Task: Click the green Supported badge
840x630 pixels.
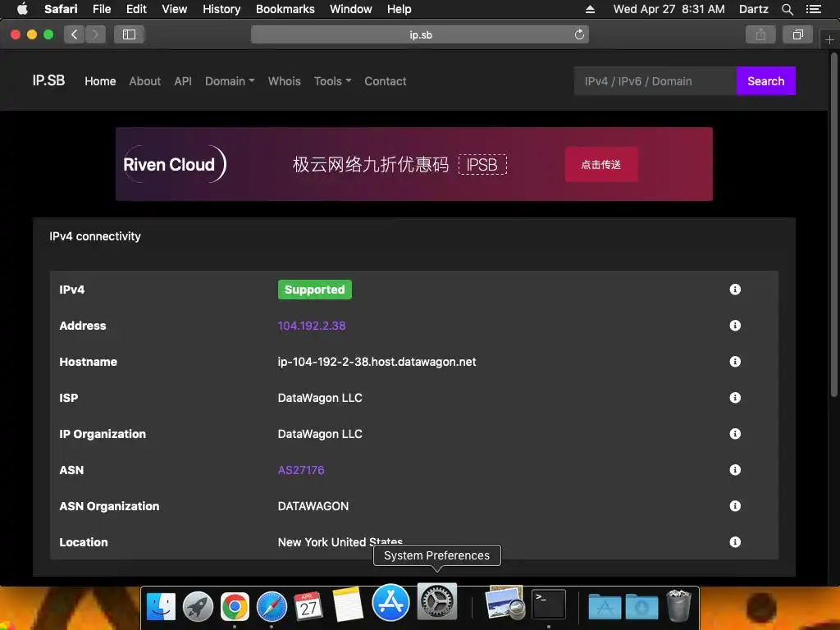Action: tap(314, 290)
